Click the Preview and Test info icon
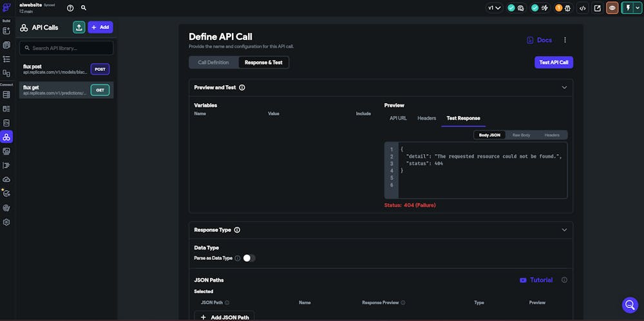 242,88
